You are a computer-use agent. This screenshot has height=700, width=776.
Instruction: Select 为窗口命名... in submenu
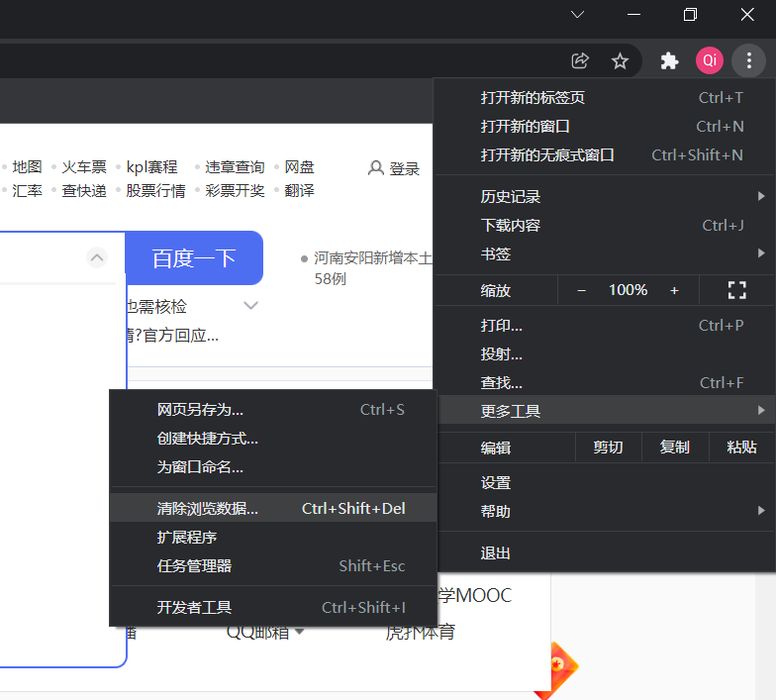tap(273, 467)
